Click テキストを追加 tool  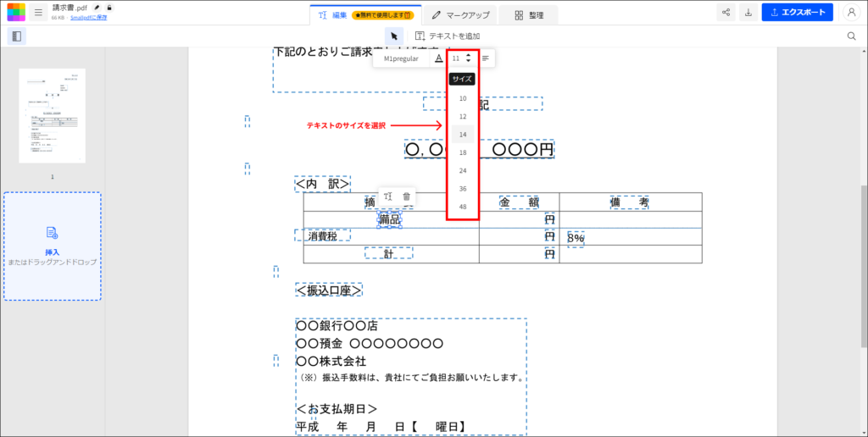[x=448, y=36]
